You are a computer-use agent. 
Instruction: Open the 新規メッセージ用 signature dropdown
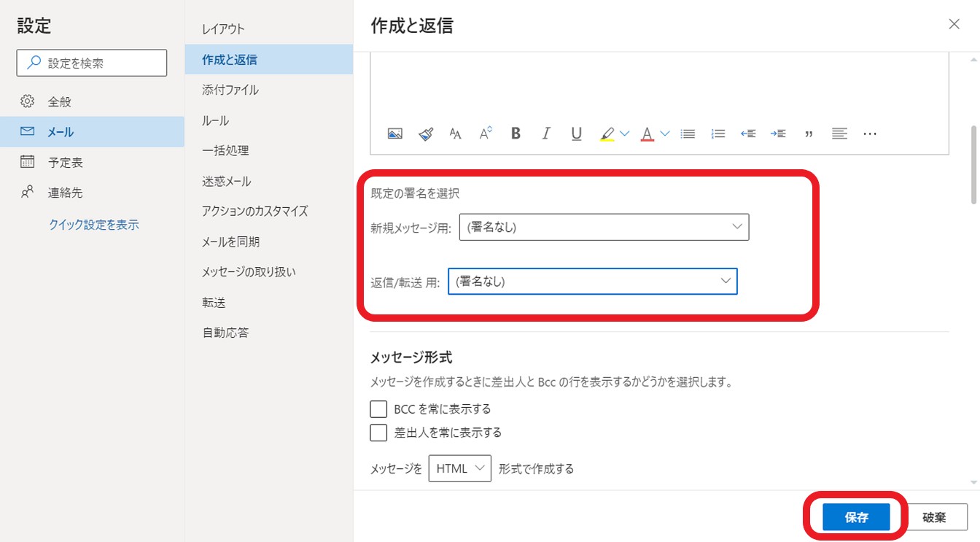pyautogui.click(x=604, y=227)
